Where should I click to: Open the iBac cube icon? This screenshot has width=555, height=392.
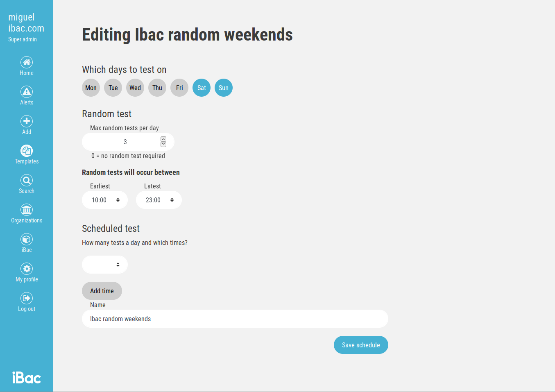click(27, 239)
